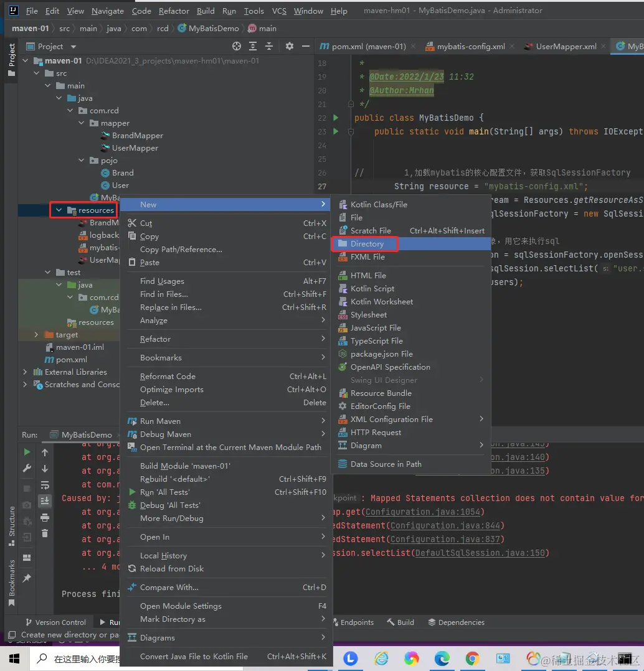Click the Windows Start button
The image size is (644, 671).
click(x=14, y=659)
